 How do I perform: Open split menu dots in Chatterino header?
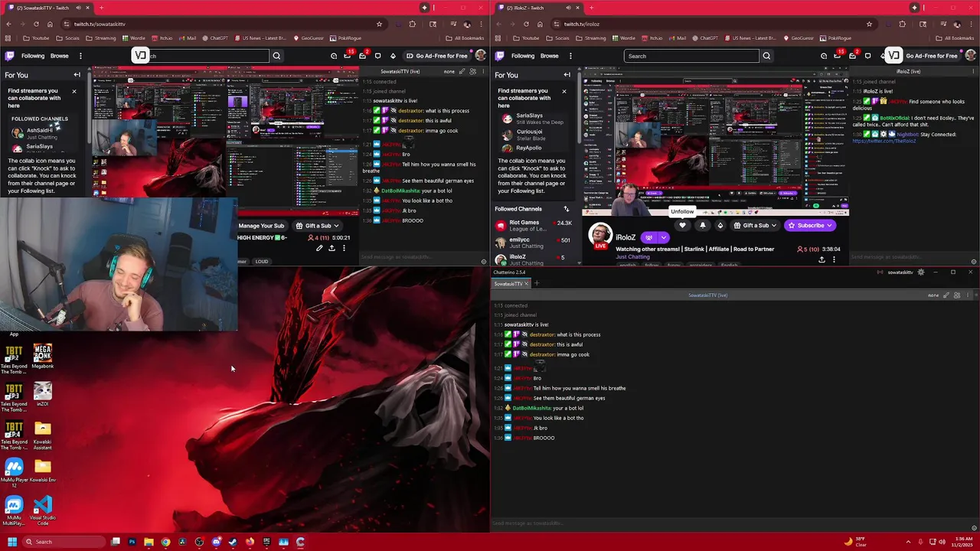click(x=968, y=295)
